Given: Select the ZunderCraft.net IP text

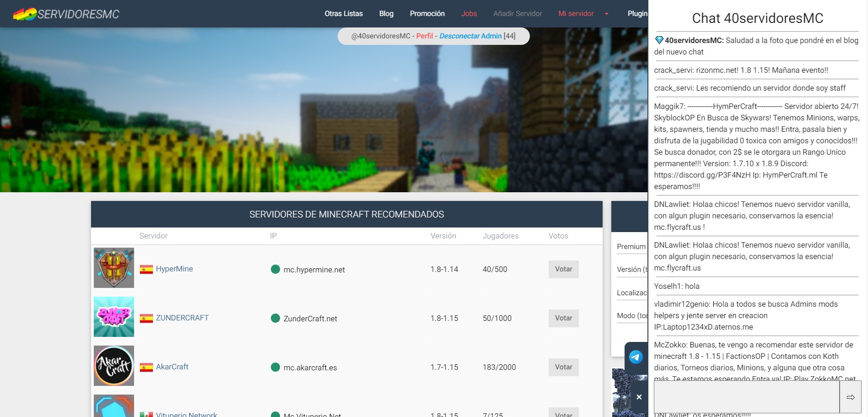Looking at the screenshot, I should pyautogui.click(x=310, y=319).
